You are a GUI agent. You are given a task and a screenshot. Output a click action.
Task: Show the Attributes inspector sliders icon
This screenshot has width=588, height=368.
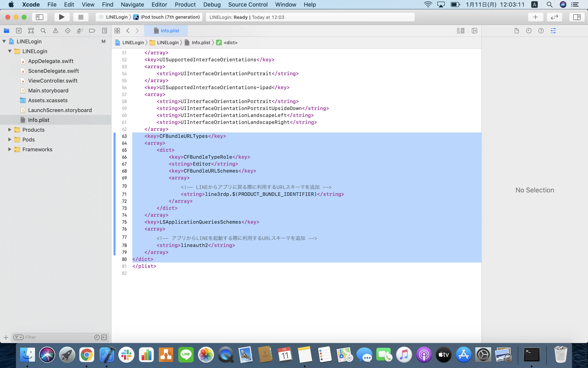pyautogui.click(x=553, y=31)
